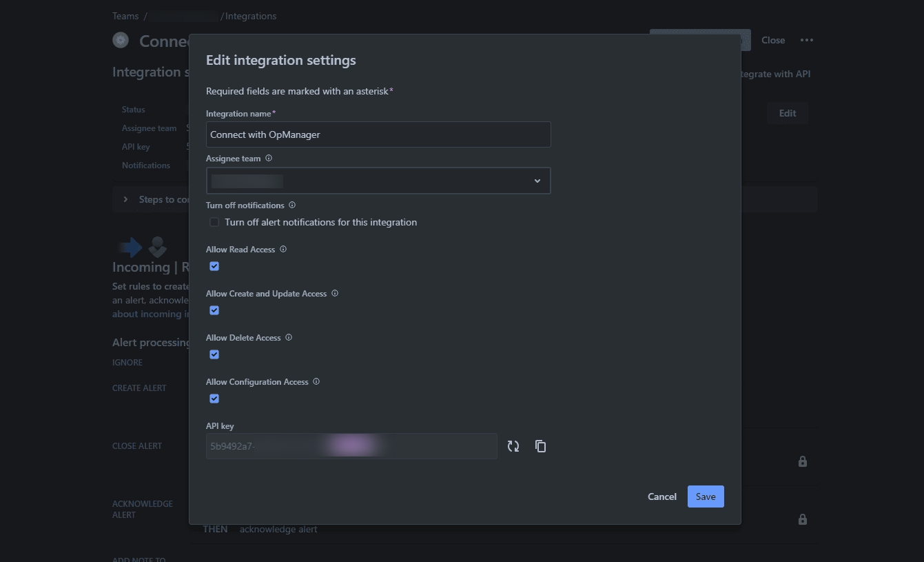
Task: Click inside the Integration name field
Action: pyautogui.click(x=378, y=134)
